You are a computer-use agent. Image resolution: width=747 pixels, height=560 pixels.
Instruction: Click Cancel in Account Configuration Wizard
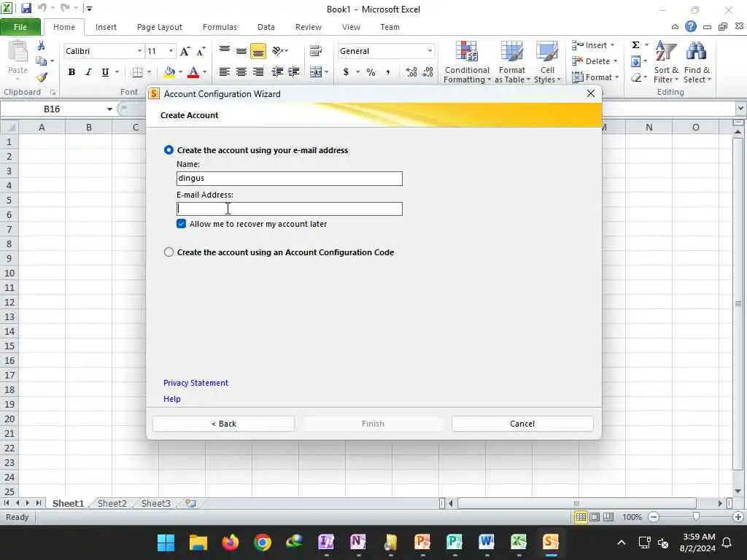522,424
